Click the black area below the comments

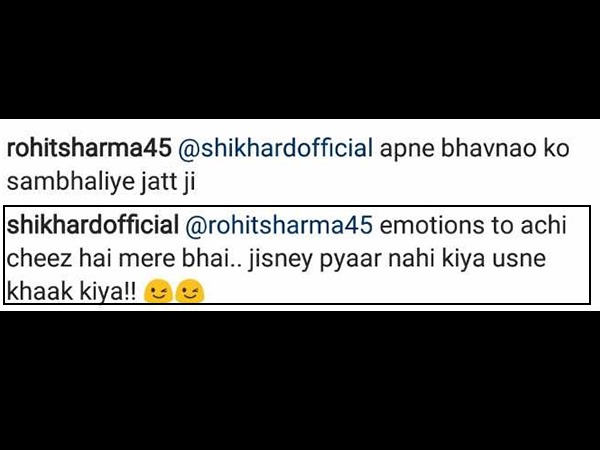[x=300, y=380]
